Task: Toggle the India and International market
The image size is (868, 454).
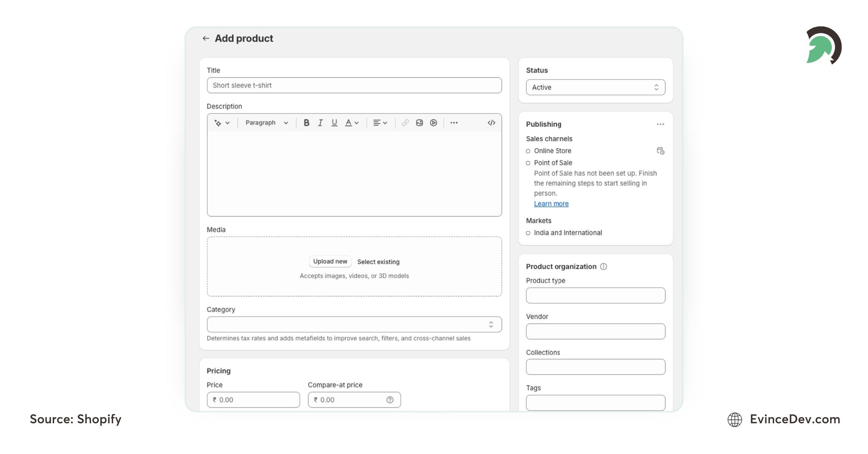Action: pos(528,232)
